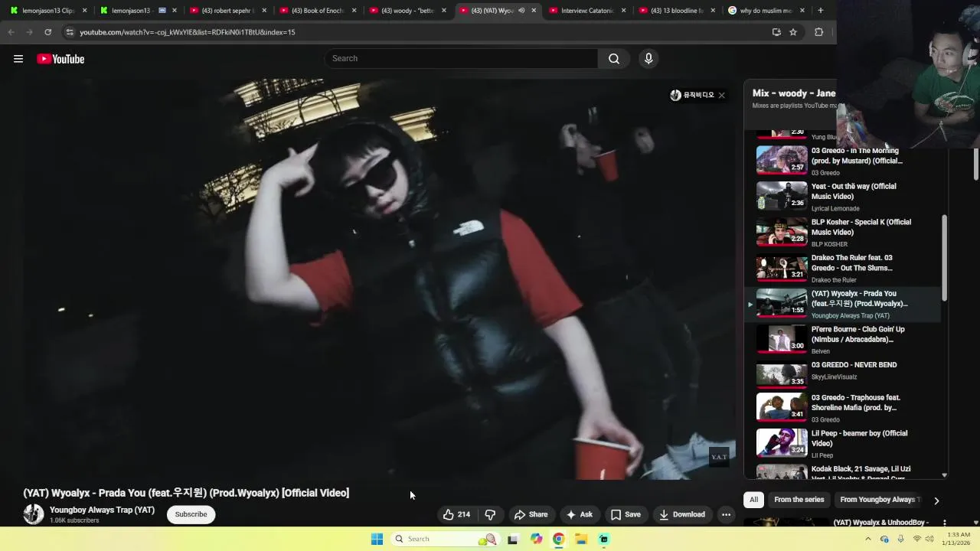Open a new browser tab
Image resolution: width=980 pixels, height=551 pixels.
(x=820, y=11)
